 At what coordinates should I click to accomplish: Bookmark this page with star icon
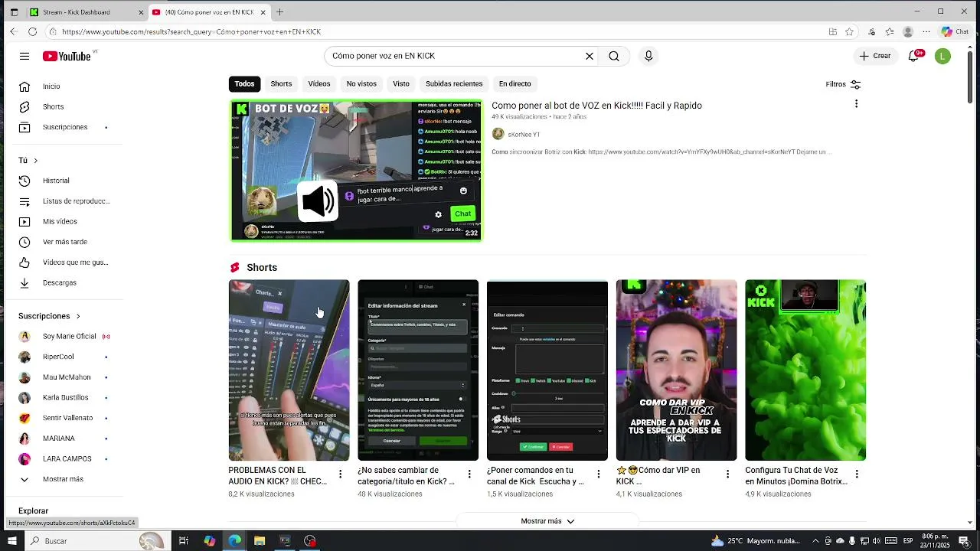[849, 31]
